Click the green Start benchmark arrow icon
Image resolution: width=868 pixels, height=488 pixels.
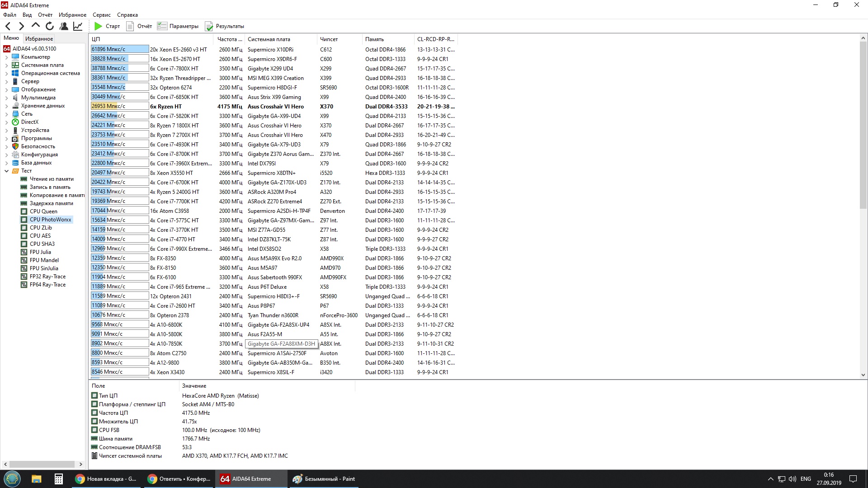click(x=98, y=26)
